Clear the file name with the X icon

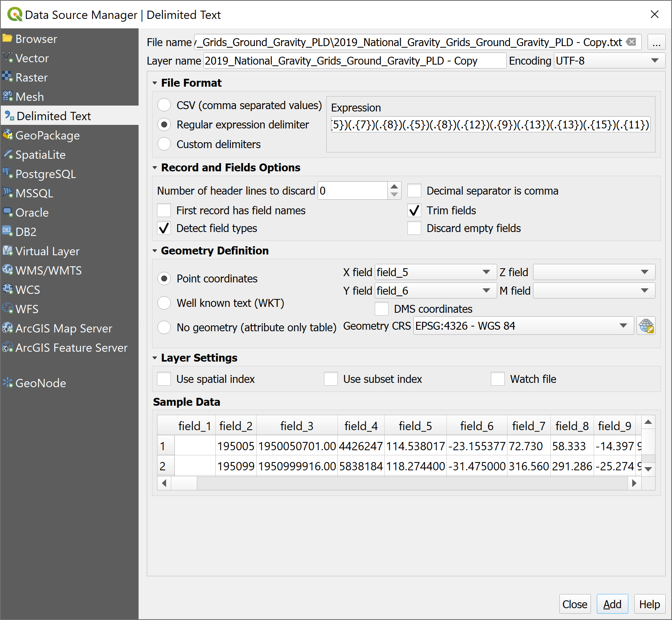point(631,42)
